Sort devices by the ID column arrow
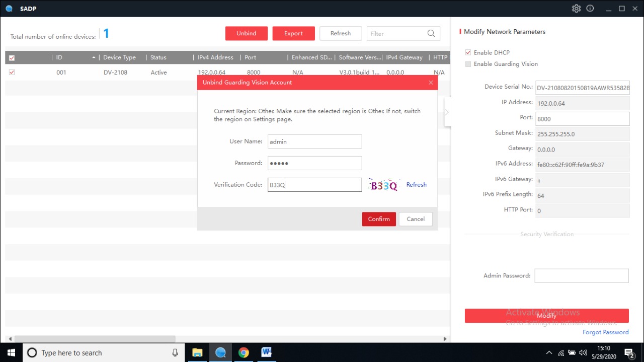This screenshot has width=644, height=362. (94, 58)
